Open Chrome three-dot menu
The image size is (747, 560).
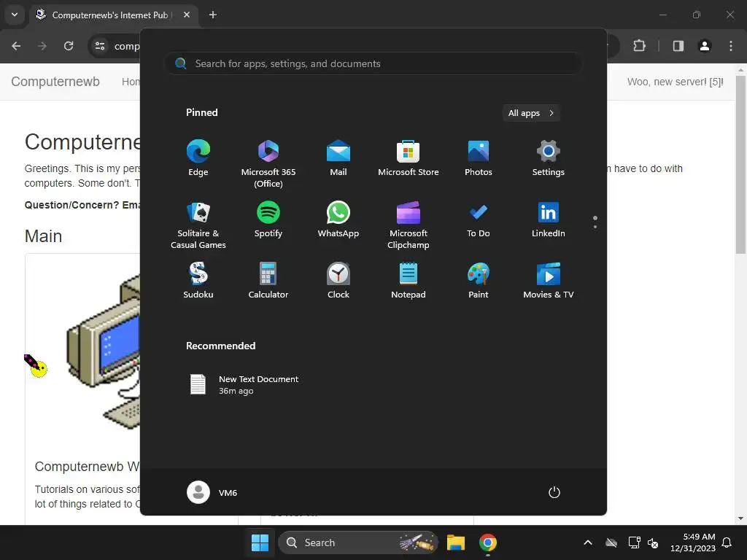(x=731, y=46)
